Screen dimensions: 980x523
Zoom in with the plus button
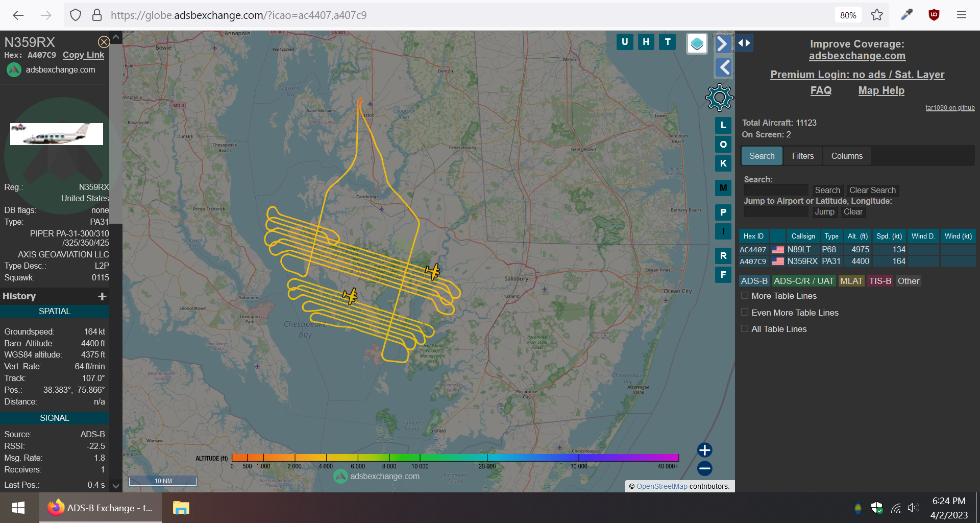pyautogui.click(x=705, y=450)
